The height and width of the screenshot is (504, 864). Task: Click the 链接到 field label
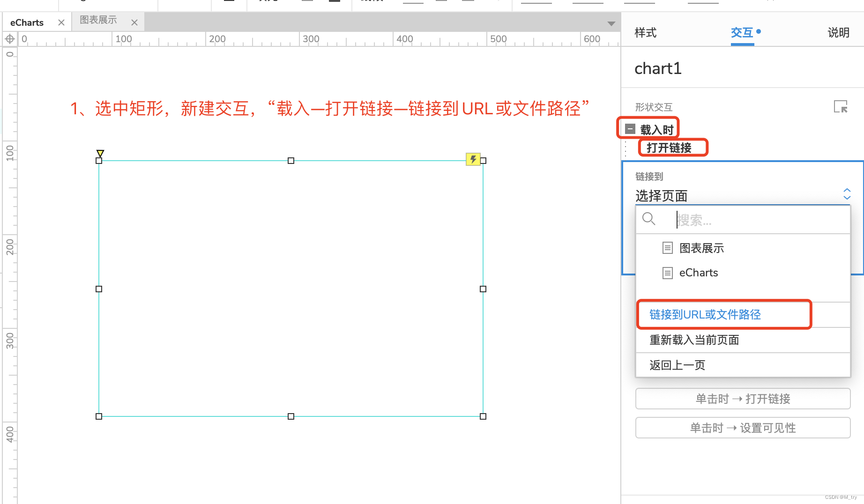[649, 177]
